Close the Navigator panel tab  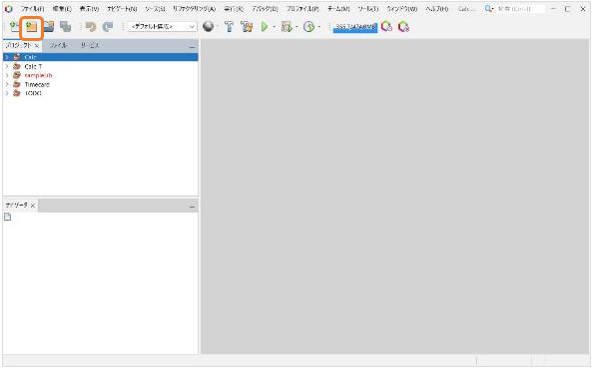[33, 205]
